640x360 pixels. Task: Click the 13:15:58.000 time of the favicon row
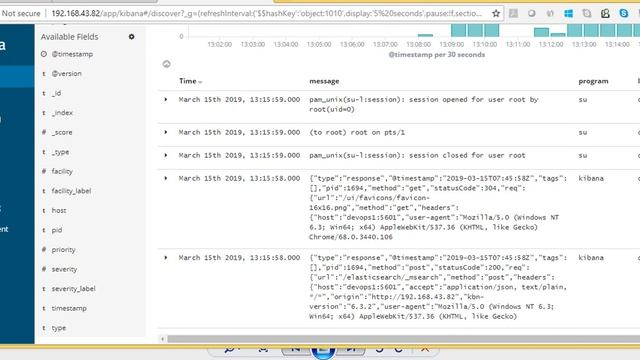pyautogui.click(x=239, y=178)
